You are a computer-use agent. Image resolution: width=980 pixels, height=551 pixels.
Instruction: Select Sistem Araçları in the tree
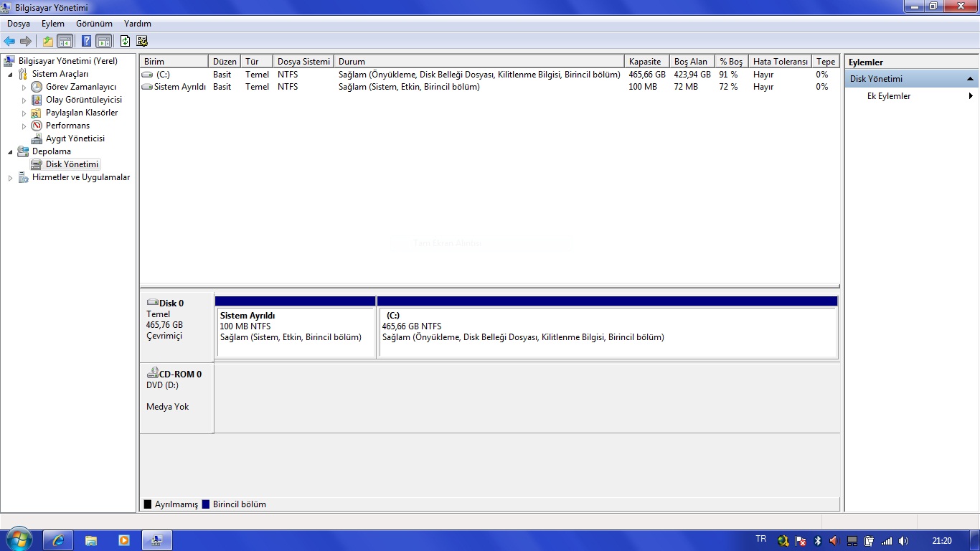(60, 74)
